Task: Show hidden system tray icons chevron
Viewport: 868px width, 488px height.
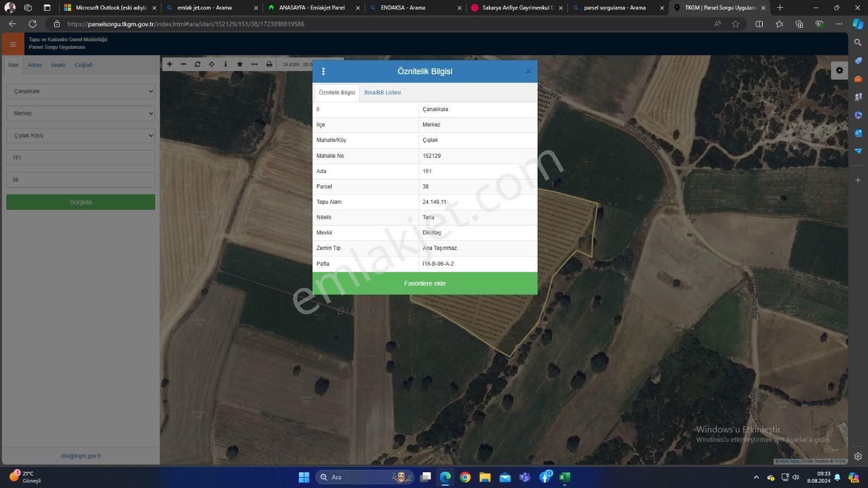Action: click(756, 477)
